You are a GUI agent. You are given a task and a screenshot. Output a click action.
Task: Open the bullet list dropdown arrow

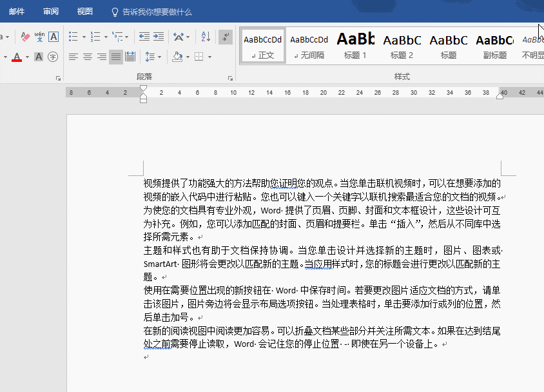coord(83,37)
